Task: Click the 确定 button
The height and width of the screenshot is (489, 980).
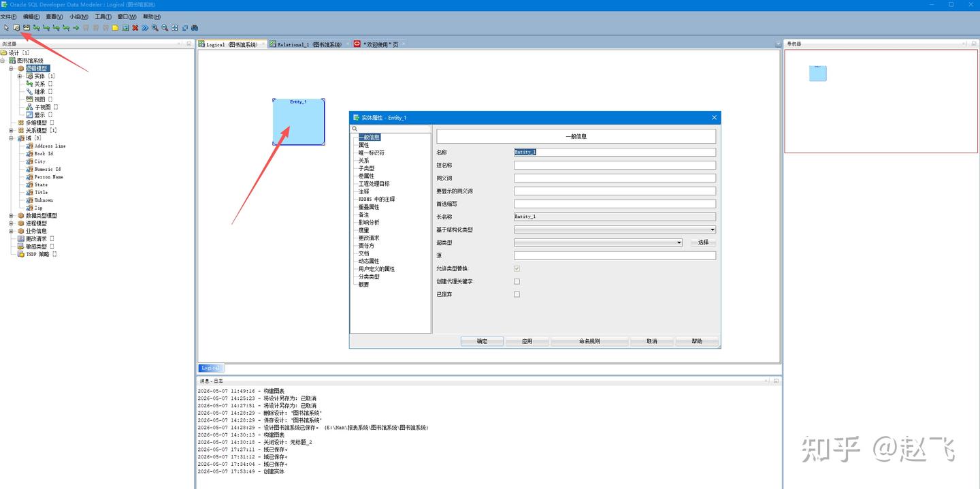Action: coord(482,341)
